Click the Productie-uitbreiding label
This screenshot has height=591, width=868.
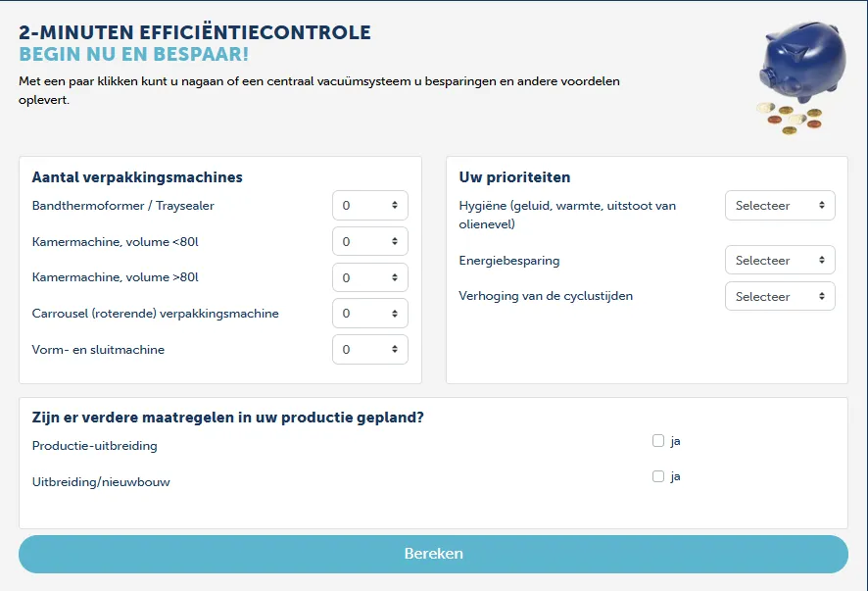point(95,446)
